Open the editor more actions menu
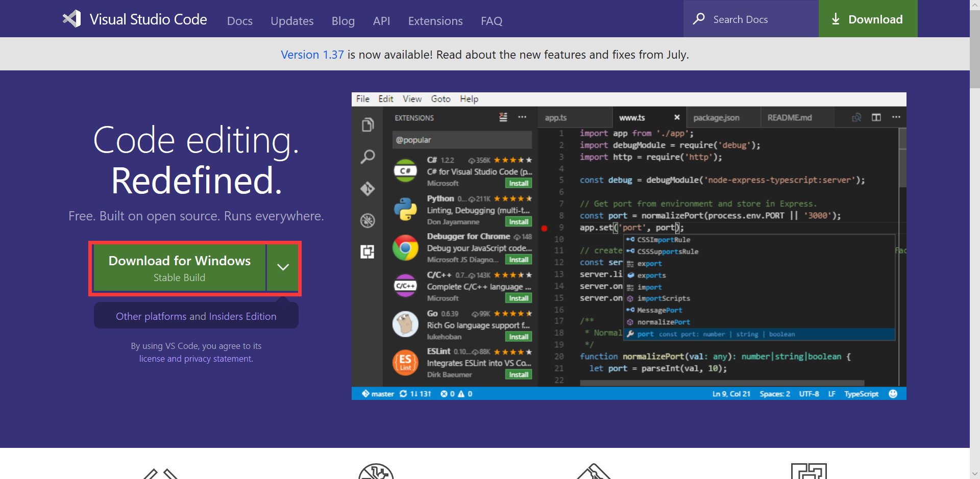Image resolution: width=980 pixels, height=479 pixels. point(897,117)
